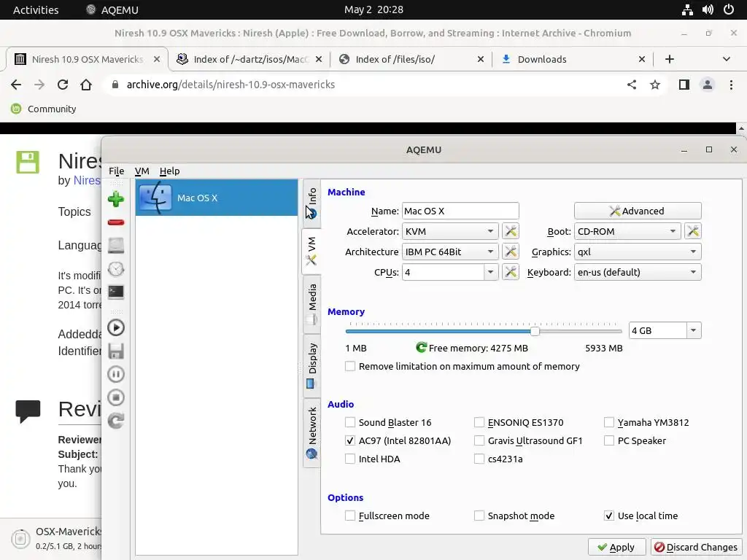Open the AQEMU VM menu
Viewport: 747px width, 560px height.
click(142, 171)
